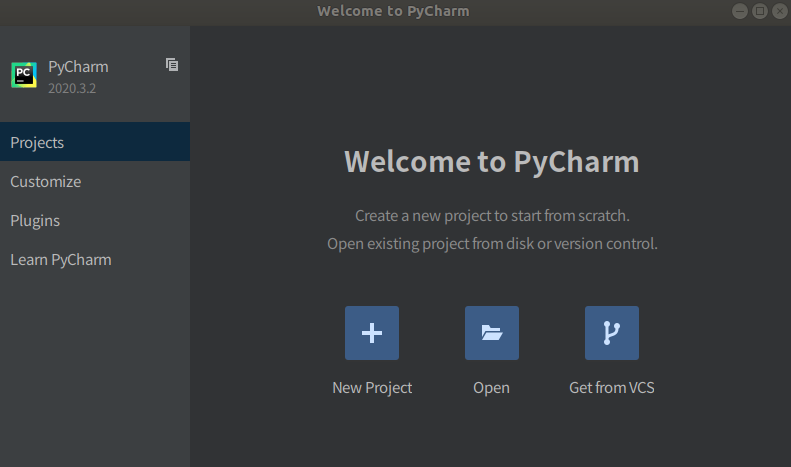Click the Get from VCS label

612,387
